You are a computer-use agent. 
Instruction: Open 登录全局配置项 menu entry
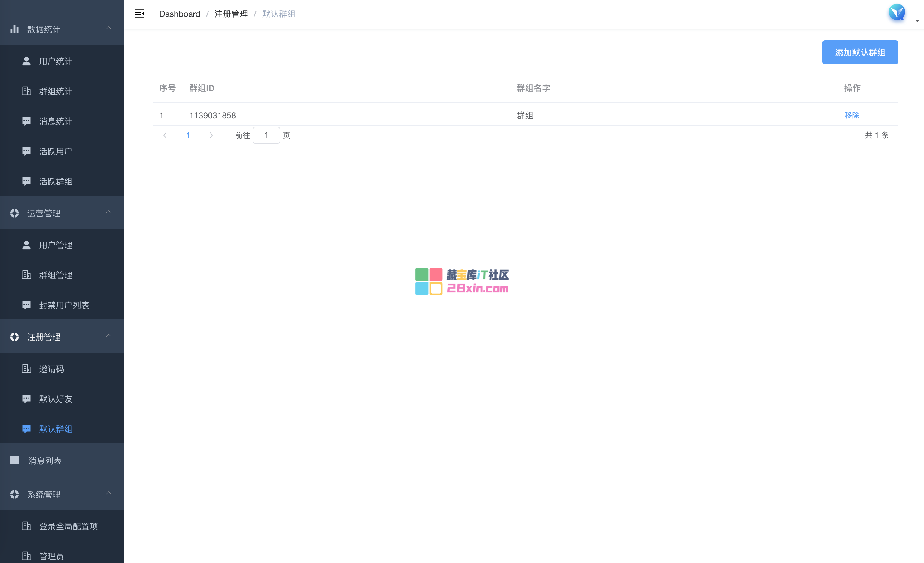68,526
